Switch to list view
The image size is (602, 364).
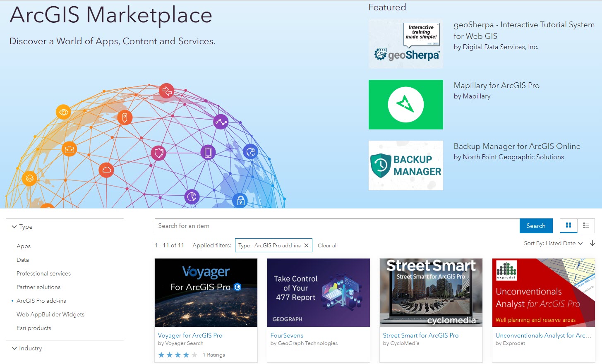pyautogui.click(x=586, y=226)
